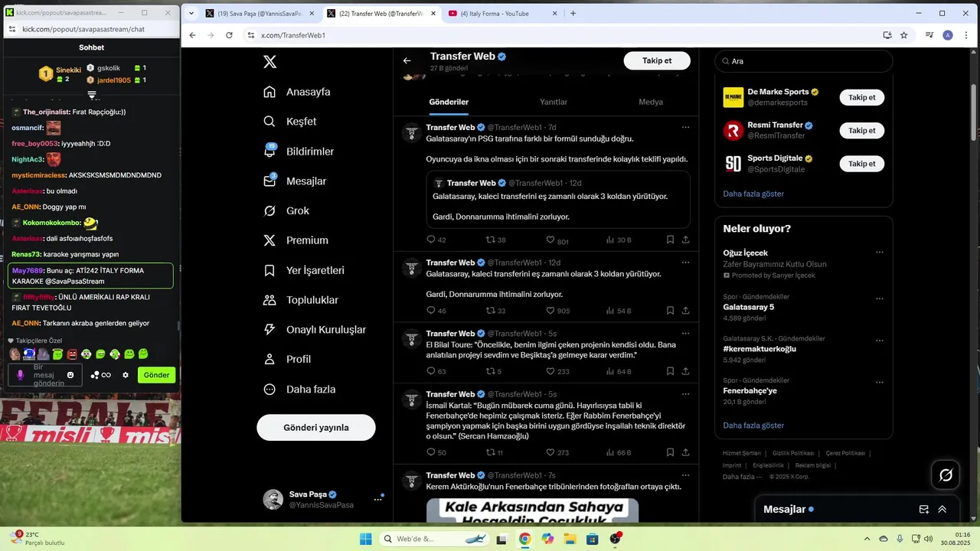The width and height of the screenshot is (980, 551).
Task: Go back with the profile back arrow
Action: click(407, 60)
